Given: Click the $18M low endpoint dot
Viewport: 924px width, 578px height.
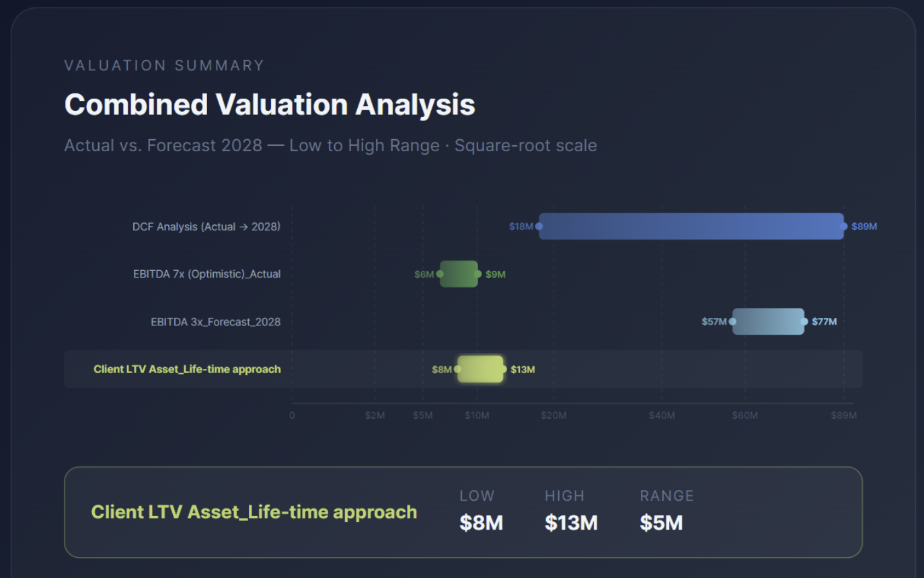Looking at the screenshot, I should (539, 226).
